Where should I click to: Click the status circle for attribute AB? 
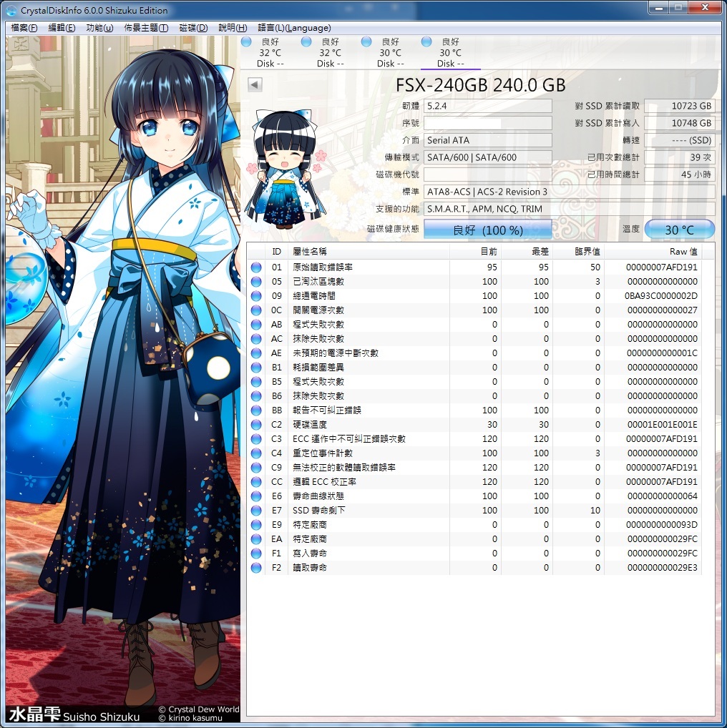(256, 325)
